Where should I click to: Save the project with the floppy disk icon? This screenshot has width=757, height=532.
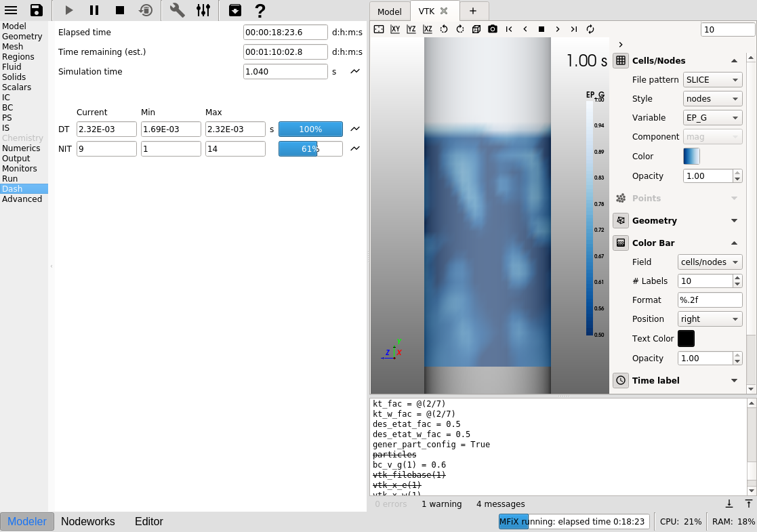click(37, 10)
